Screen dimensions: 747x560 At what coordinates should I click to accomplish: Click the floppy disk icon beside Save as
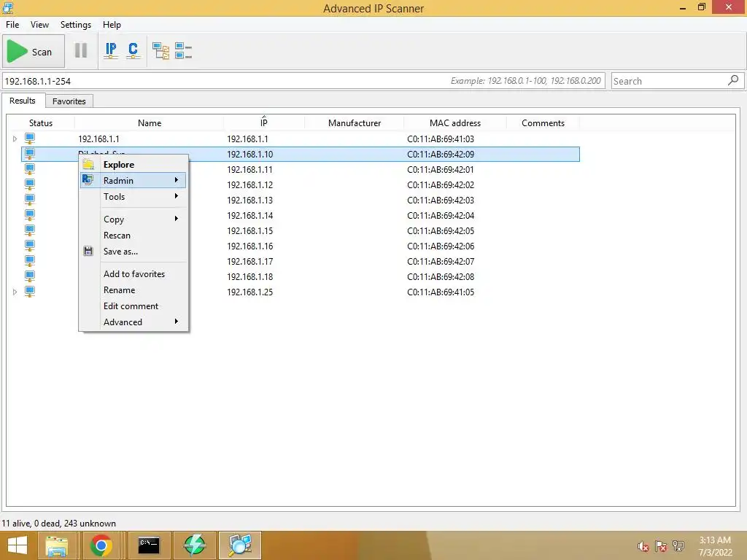pos(88,251)
